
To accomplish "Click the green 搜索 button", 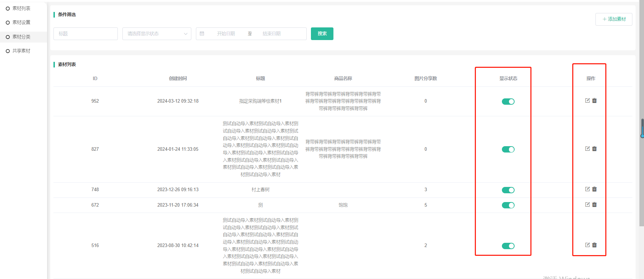I will [322, 34].
